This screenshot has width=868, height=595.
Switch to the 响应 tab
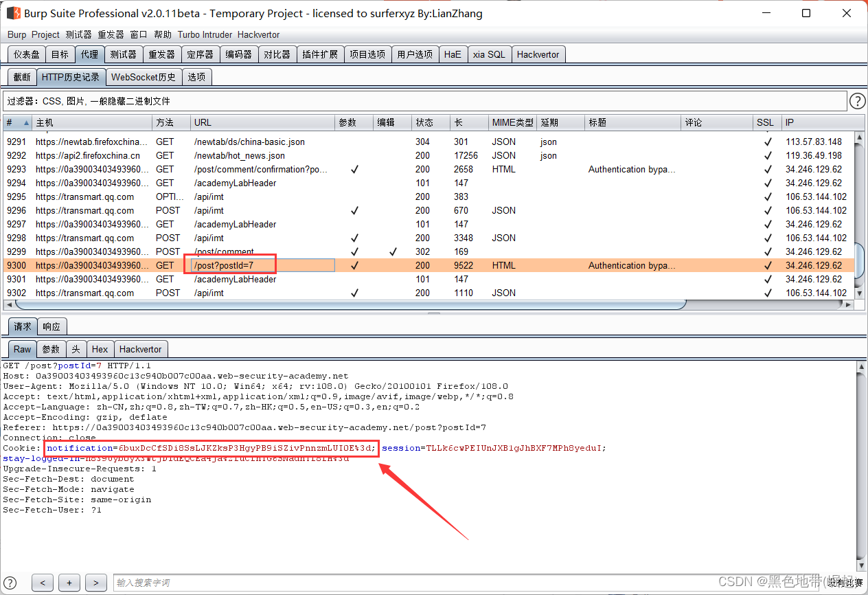click(x=52, y=326)
